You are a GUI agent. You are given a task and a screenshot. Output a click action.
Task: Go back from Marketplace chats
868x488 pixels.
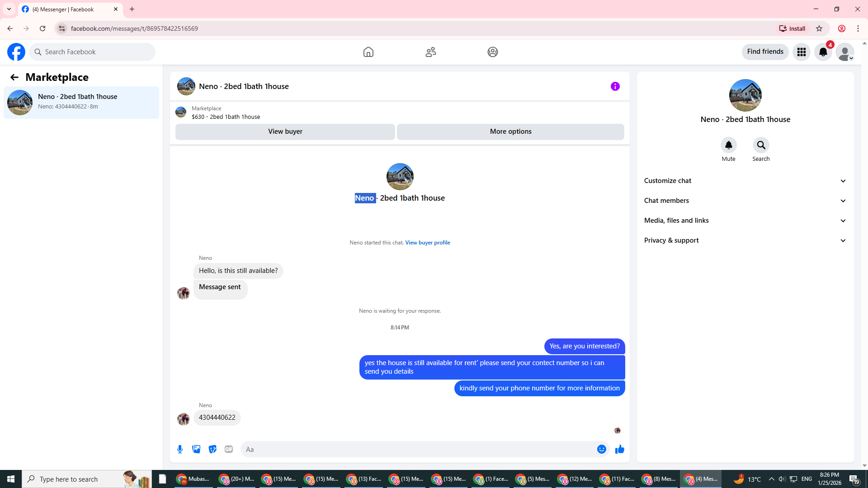14,77
